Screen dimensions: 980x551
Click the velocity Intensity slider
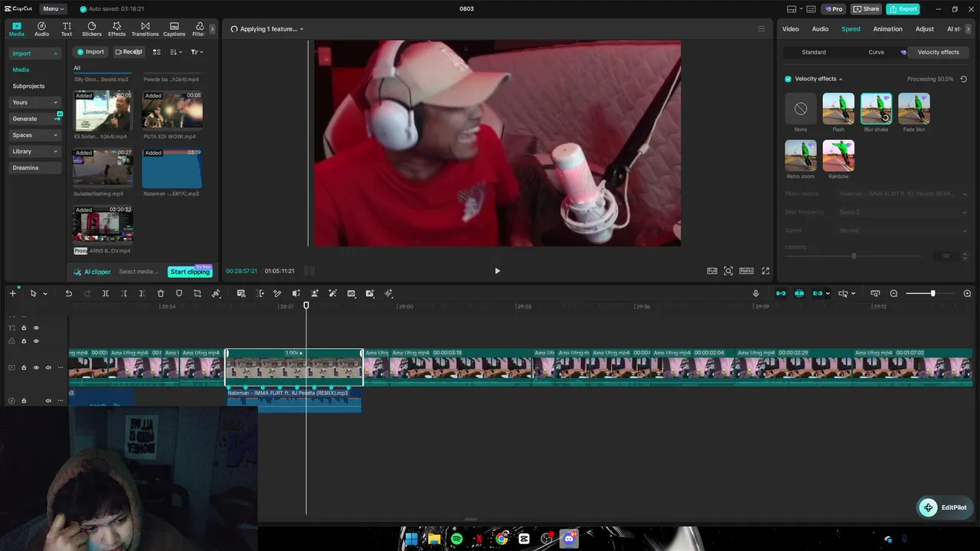[854, 256]
